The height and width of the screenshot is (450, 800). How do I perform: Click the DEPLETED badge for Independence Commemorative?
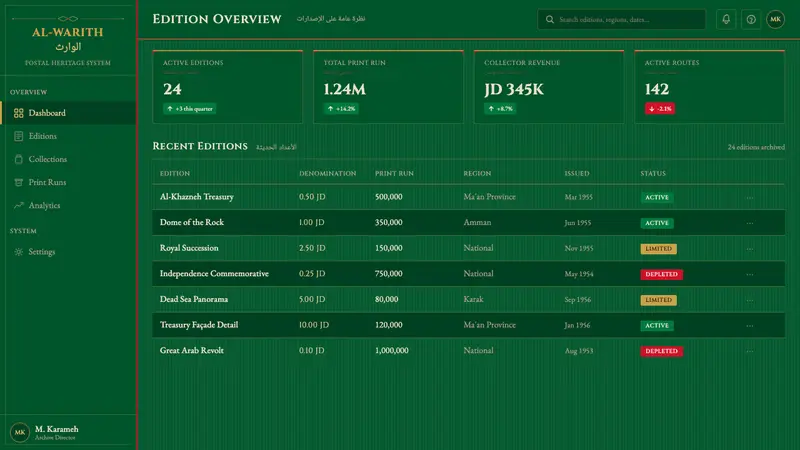click(x=662, y=274)
